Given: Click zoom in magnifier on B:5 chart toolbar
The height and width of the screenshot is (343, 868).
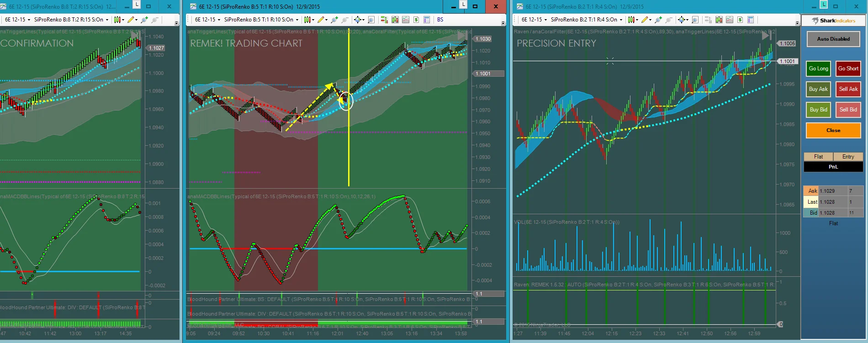Looking at the screenshot, I should 334,20.
